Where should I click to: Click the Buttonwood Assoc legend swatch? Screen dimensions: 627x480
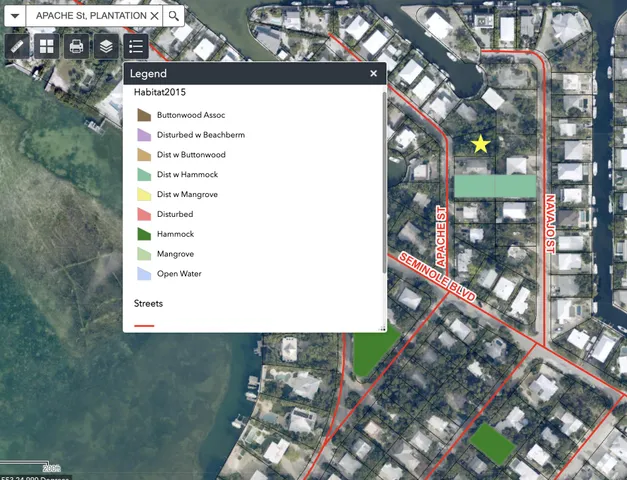tap(143, 115)
